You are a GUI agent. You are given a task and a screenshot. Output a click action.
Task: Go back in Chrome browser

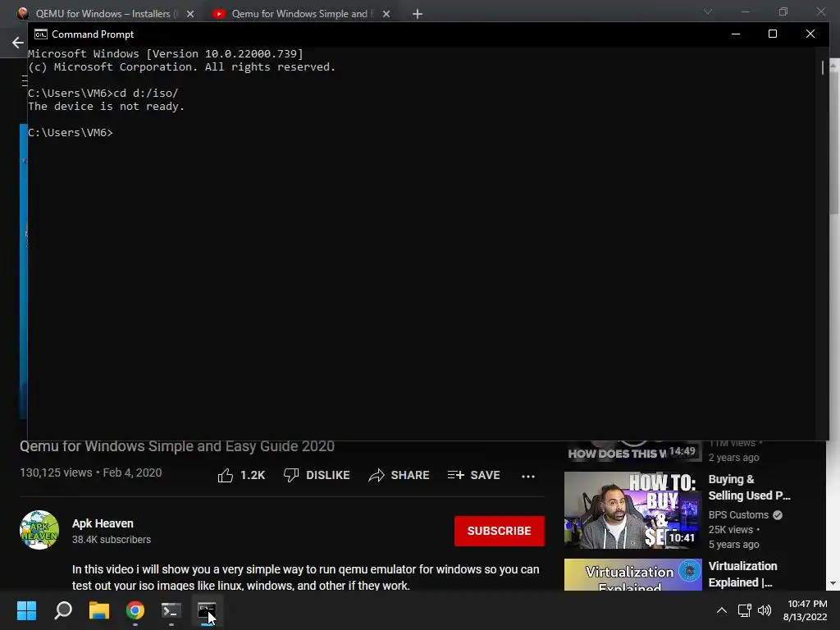click(18, 43)
